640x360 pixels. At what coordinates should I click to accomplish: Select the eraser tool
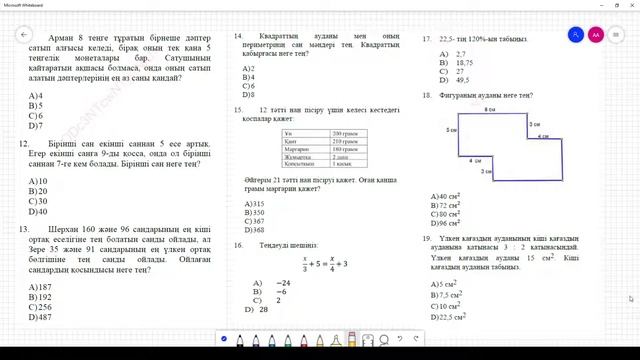point(352,339)
